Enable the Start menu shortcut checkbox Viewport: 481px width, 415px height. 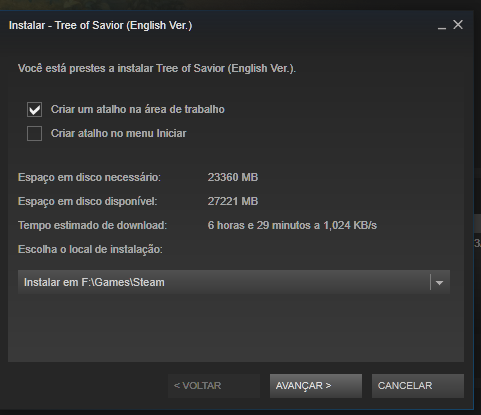(34, 133)
